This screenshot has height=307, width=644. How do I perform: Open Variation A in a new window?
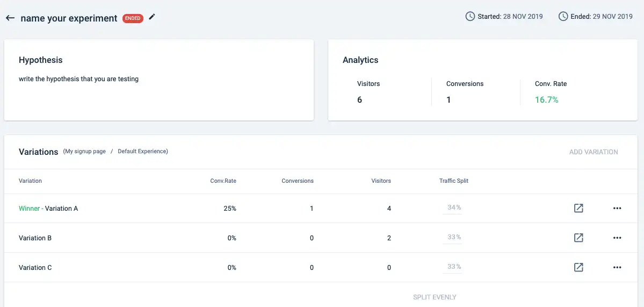(578, 208)
